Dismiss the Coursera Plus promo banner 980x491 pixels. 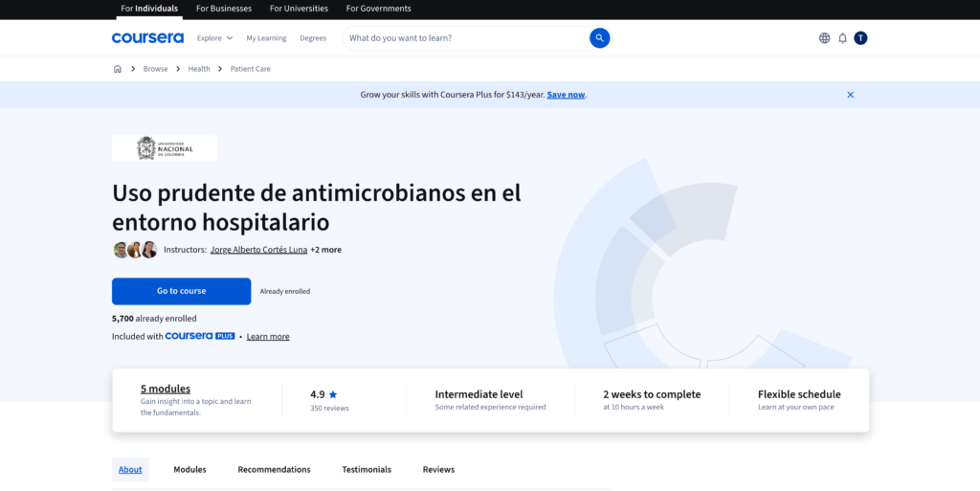(x=850, y=95)
